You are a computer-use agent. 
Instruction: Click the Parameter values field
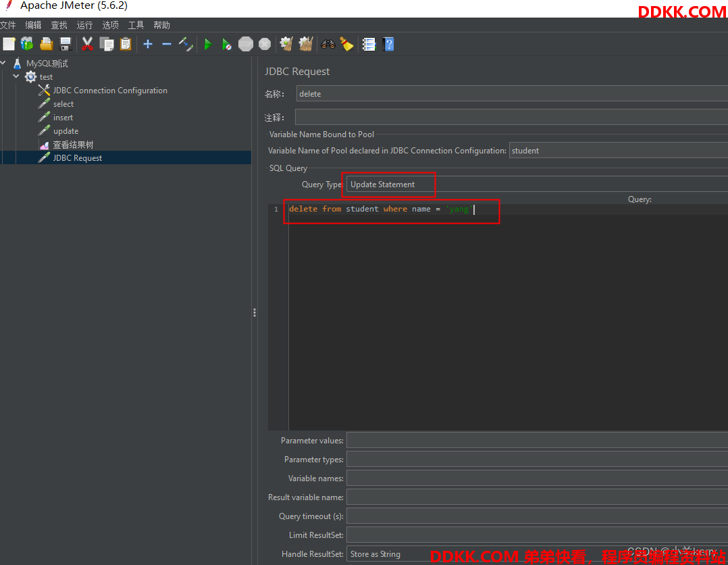coord(537,441)
